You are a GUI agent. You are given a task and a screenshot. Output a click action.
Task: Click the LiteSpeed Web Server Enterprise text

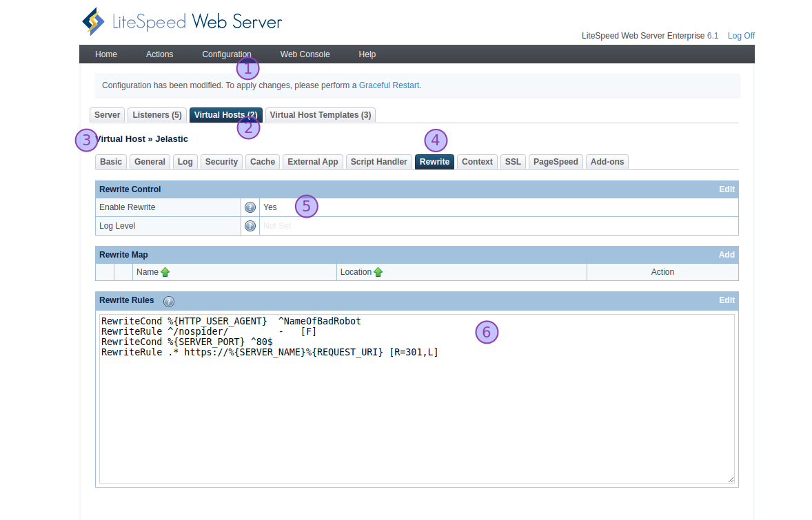643,36
